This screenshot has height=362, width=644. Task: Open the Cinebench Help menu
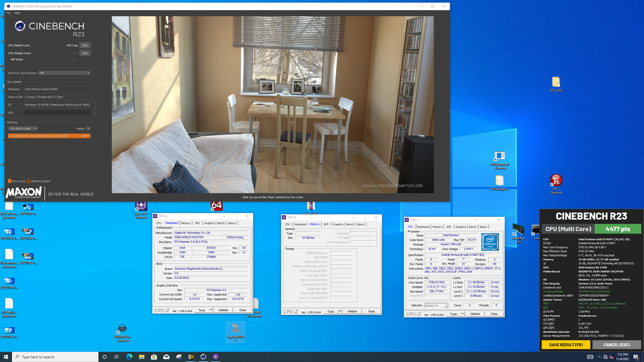(17, 13)
